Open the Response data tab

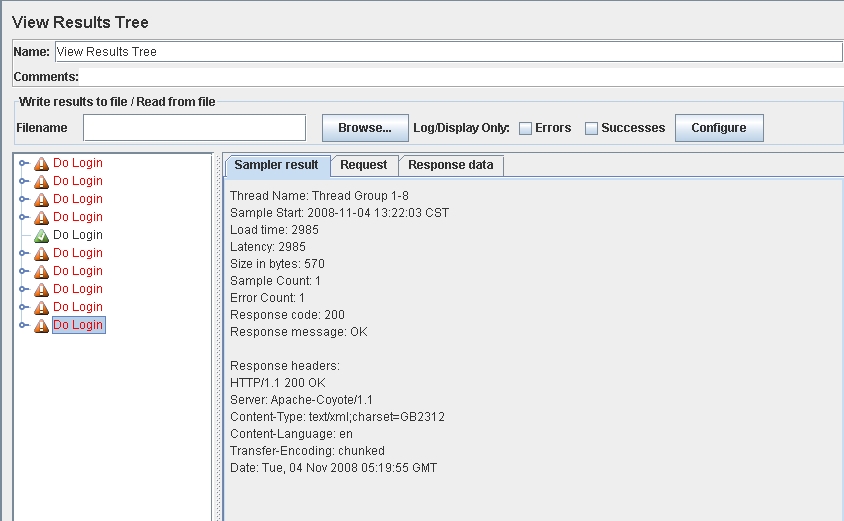pos(451,165)
